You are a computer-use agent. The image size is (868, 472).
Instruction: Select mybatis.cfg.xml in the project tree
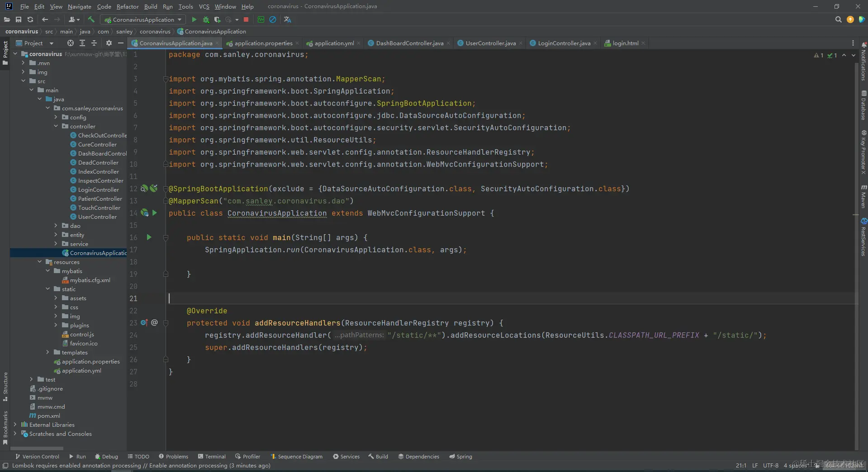(90, 280)
